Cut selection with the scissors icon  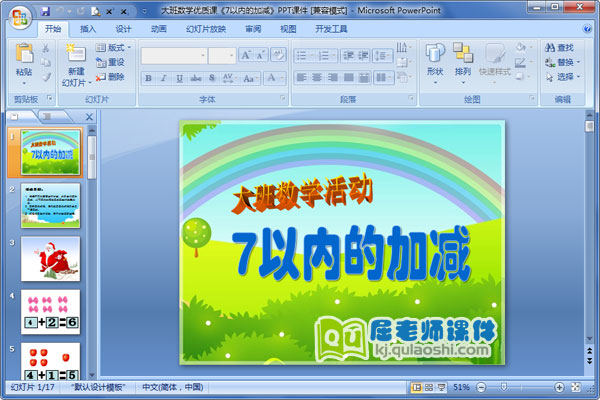pos(46,48)
